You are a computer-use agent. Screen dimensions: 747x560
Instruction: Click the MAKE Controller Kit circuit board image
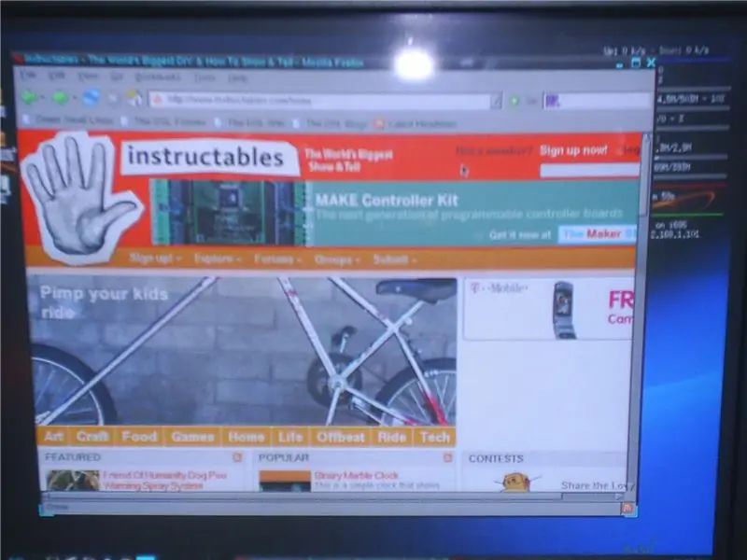click(230, 212)
